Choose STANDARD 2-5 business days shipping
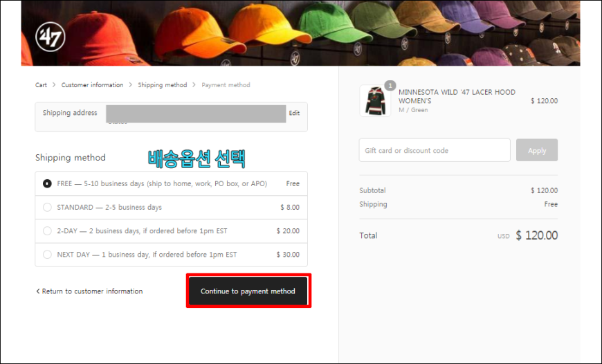 click(171, 208)
